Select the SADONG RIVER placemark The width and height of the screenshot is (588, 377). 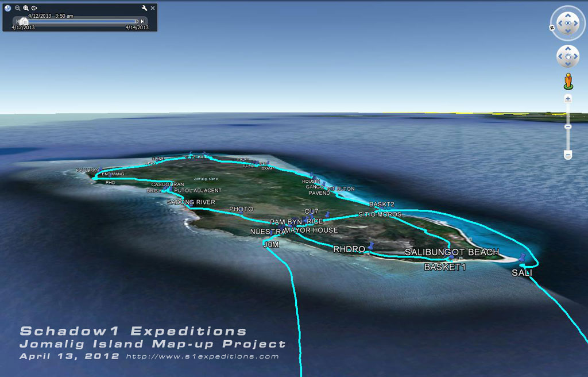coord(191,202)
